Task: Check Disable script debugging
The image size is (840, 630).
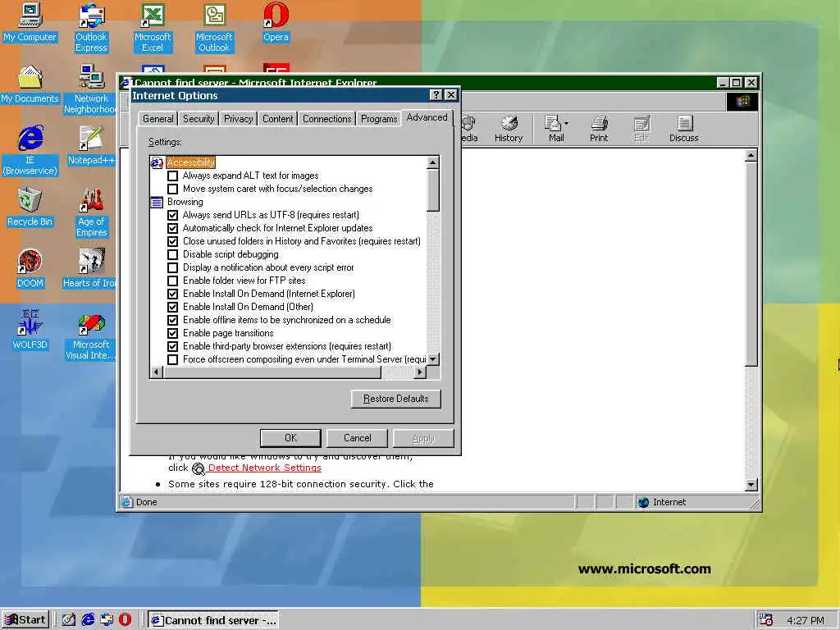Action: click(172, 254)
